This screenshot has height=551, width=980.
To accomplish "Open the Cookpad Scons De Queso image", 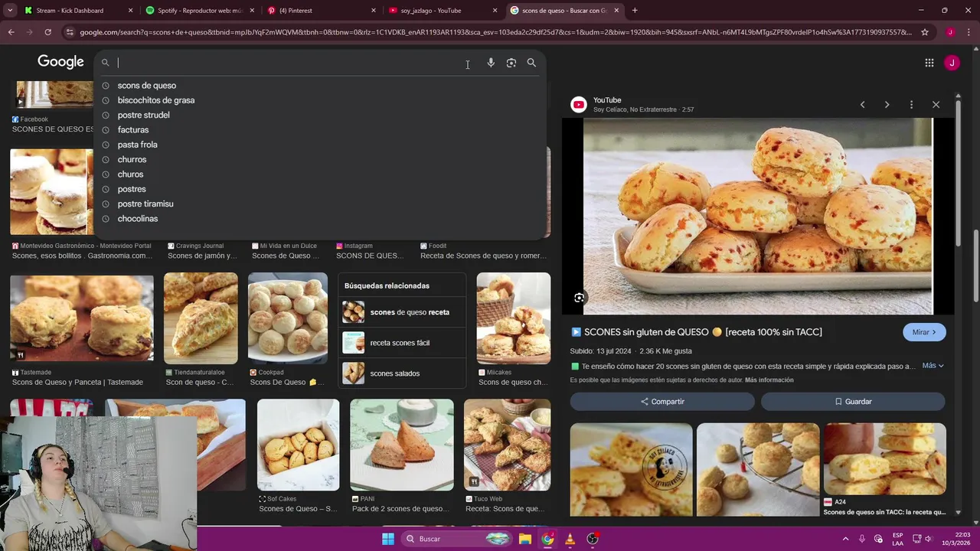I will pyautogui.click(x=288, y=318).
